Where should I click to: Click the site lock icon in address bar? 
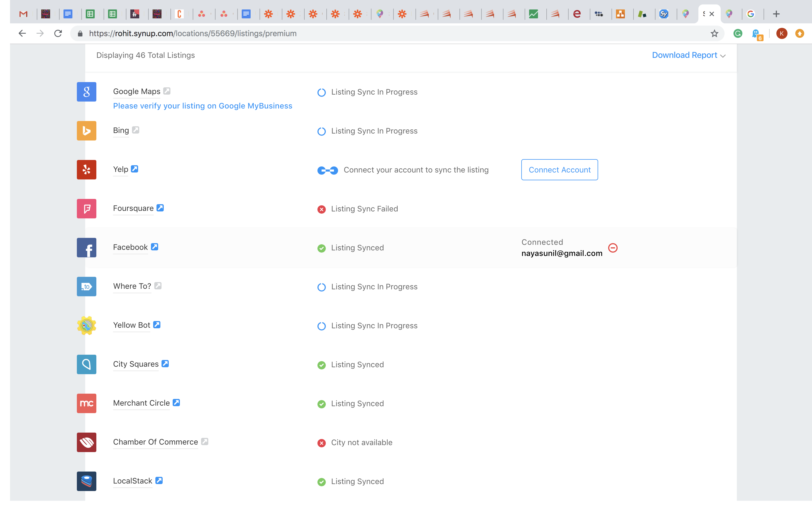pyautogui.click(x=80, y=33)
